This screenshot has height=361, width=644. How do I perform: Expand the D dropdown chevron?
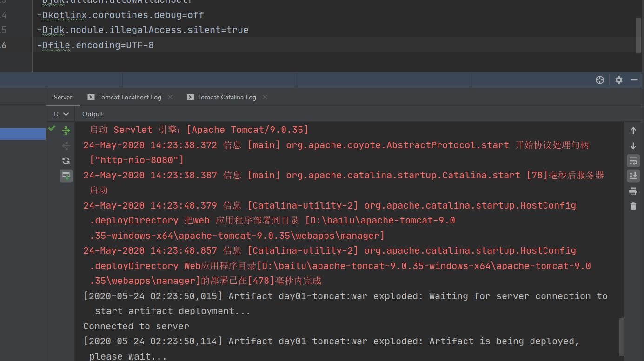pyautogui.click(x=66, y=114)
